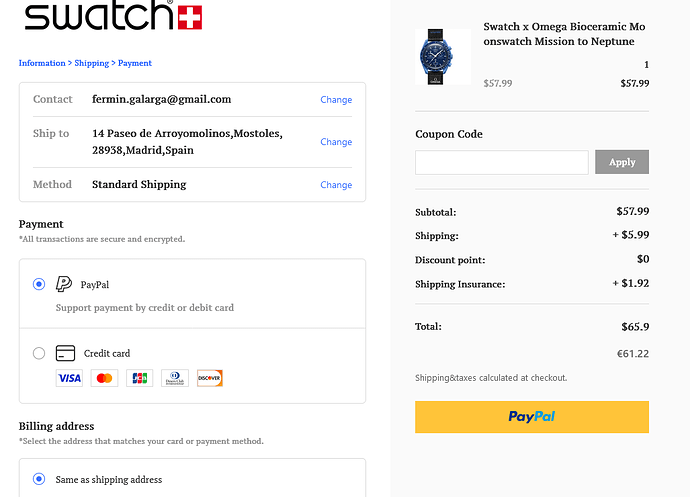
Task: Select PayPal payment method
Action: tap(39, 284)
